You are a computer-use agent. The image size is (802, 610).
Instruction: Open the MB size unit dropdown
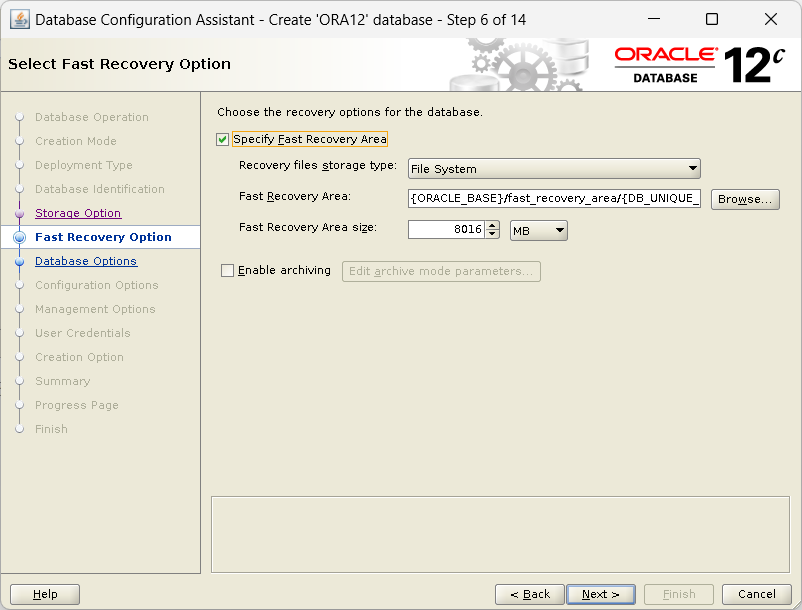point(539,231)
